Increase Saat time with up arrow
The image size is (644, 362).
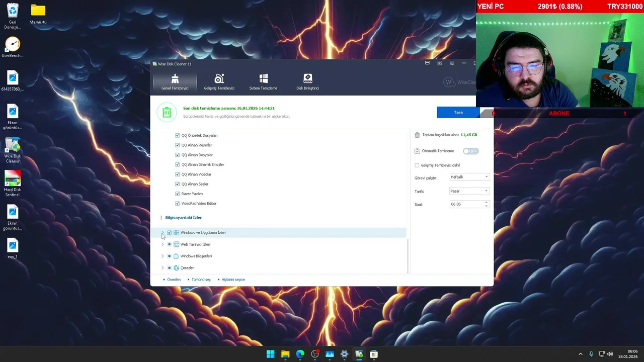click(486, 203)
